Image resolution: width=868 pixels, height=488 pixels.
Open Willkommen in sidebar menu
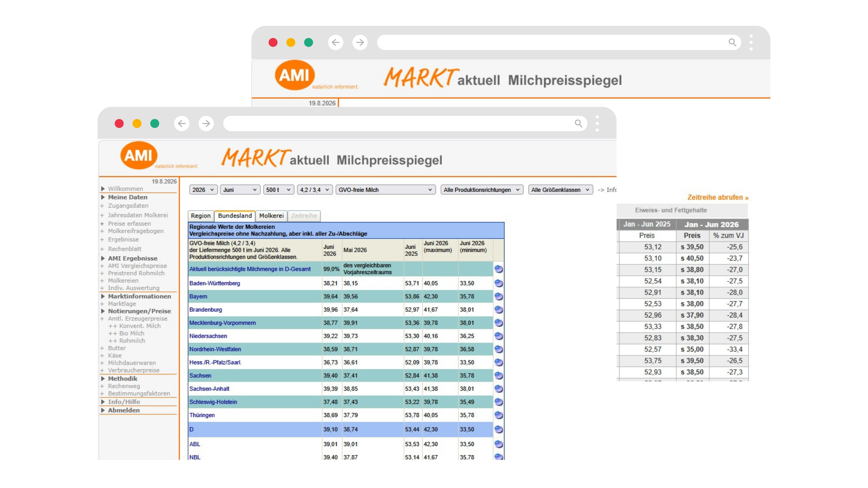[x=125, y=189]
